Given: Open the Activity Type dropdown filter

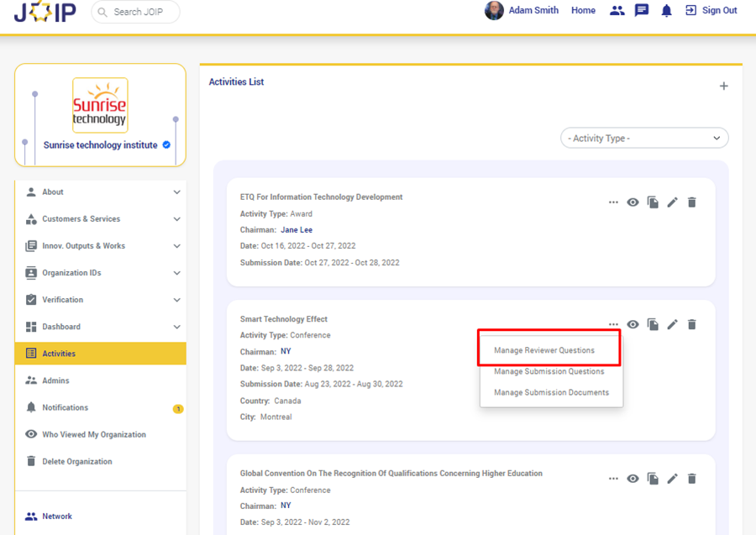Looking at the screenshot, I should point(644,138).
